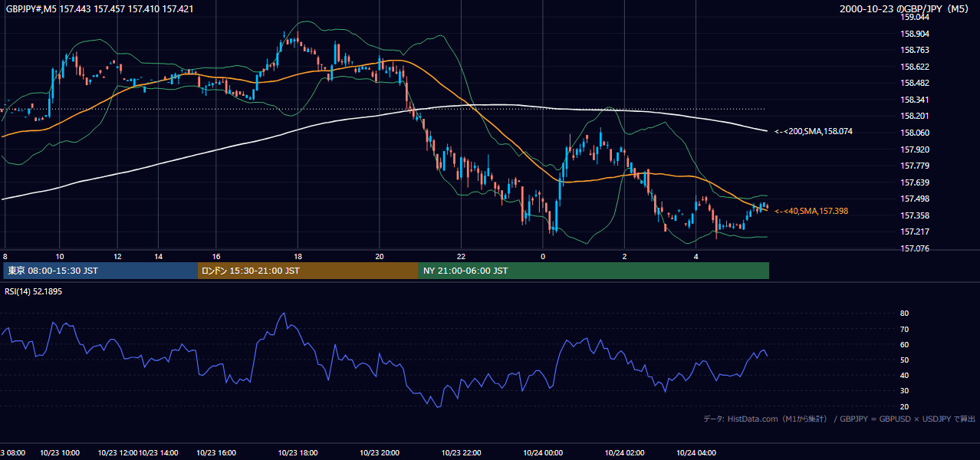Image resolution: width=980 pixels, height=460 pixels.
Task: Click the RSI axis level 40
Action: [x=905, y=375]
